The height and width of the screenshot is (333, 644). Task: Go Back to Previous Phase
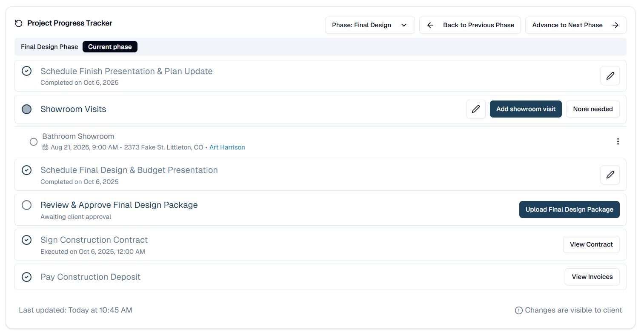(x=470, y=25)
